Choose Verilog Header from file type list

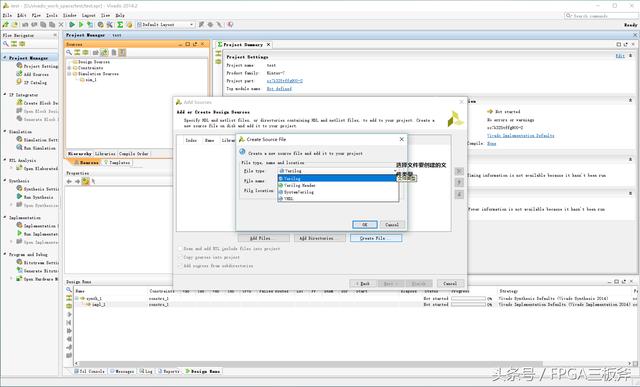338,185
